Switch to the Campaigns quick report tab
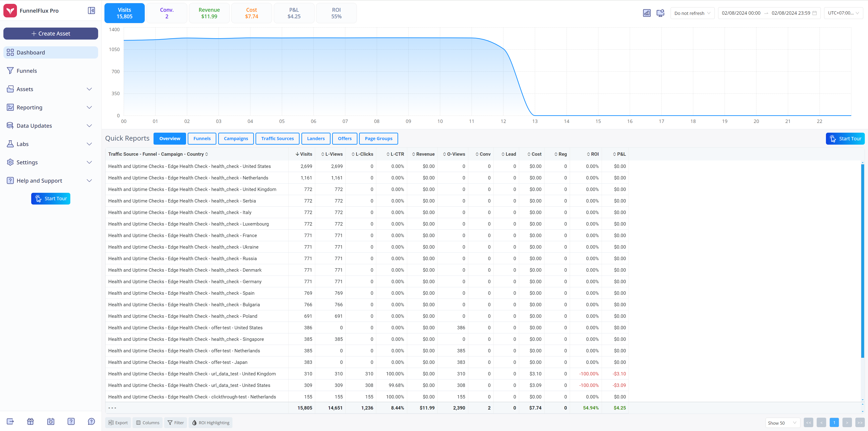The image size is (868, 431). 236,138
